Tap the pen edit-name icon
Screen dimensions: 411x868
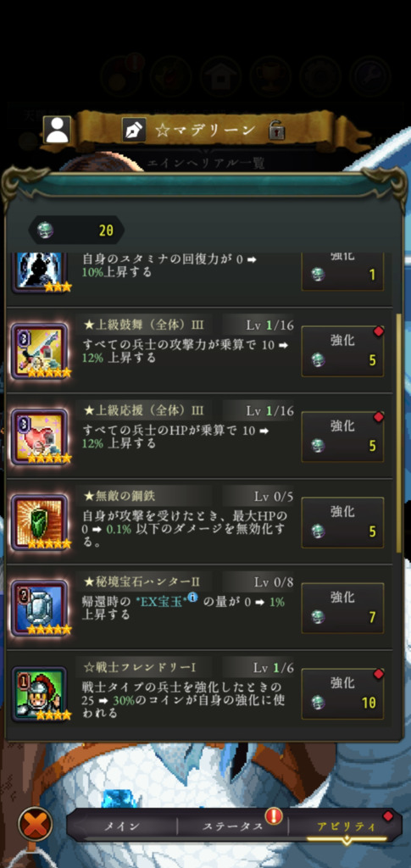(135, 130)
